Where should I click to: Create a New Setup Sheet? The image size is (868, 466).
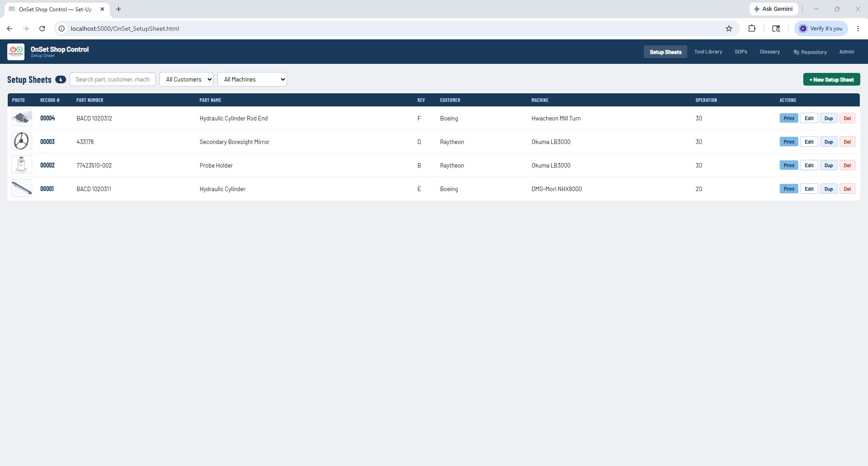pyautogui.click(x=831, y=80)
